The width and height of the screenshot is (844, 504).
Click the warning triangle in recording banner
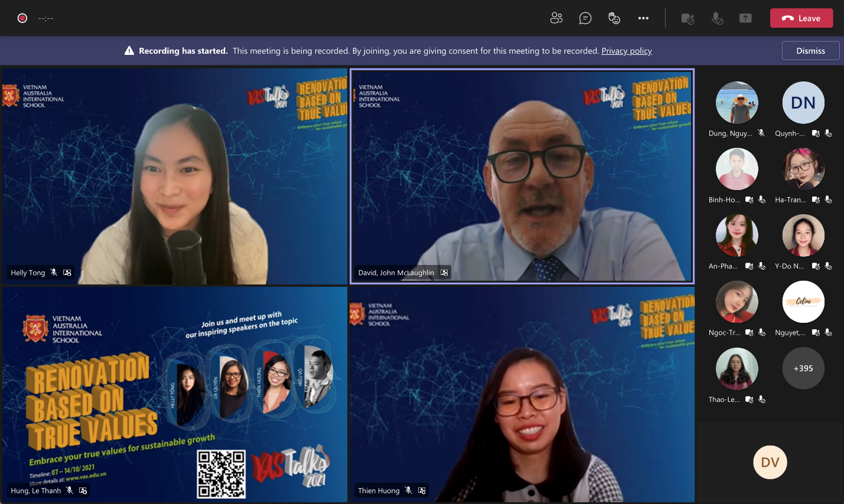(129, 51)
